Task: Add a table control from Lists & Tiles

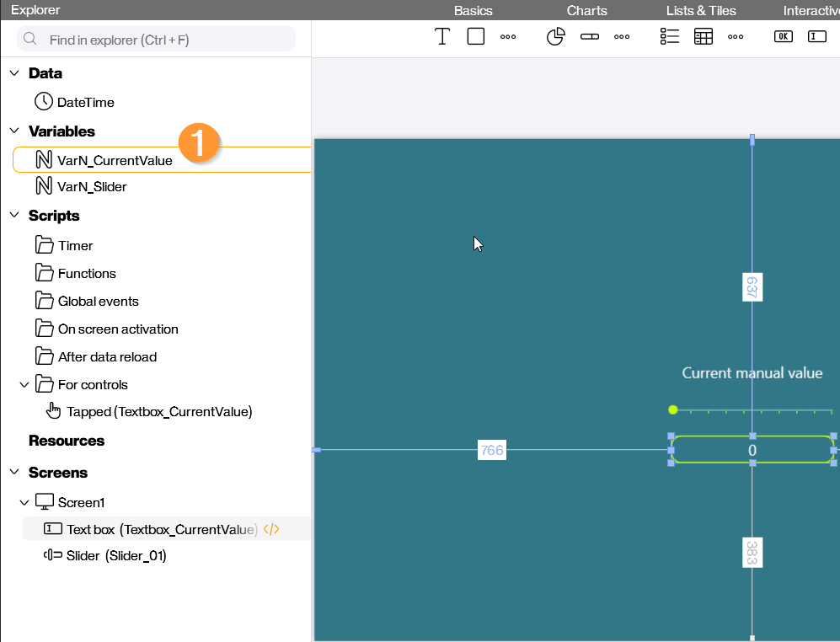Action: pos(704,37)
